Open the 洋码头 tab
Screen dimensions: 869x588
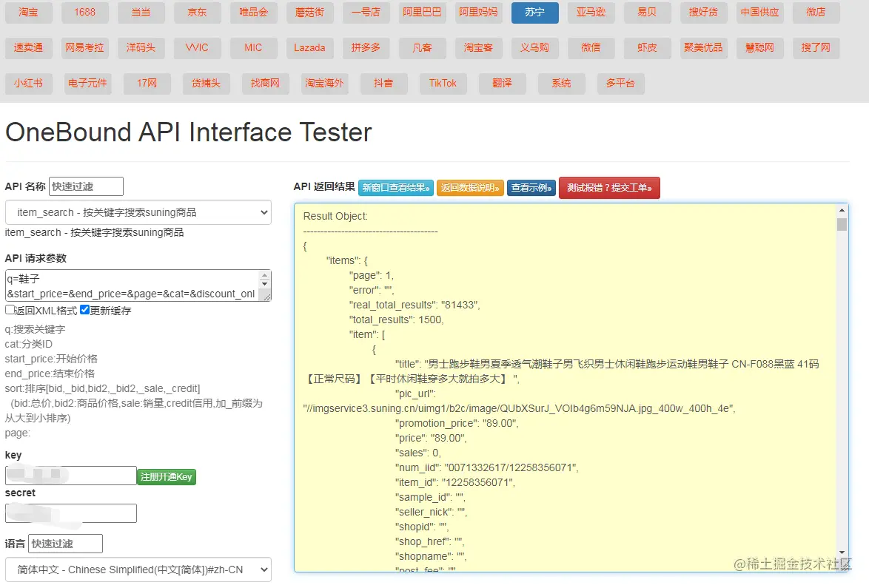click(141, 47)
